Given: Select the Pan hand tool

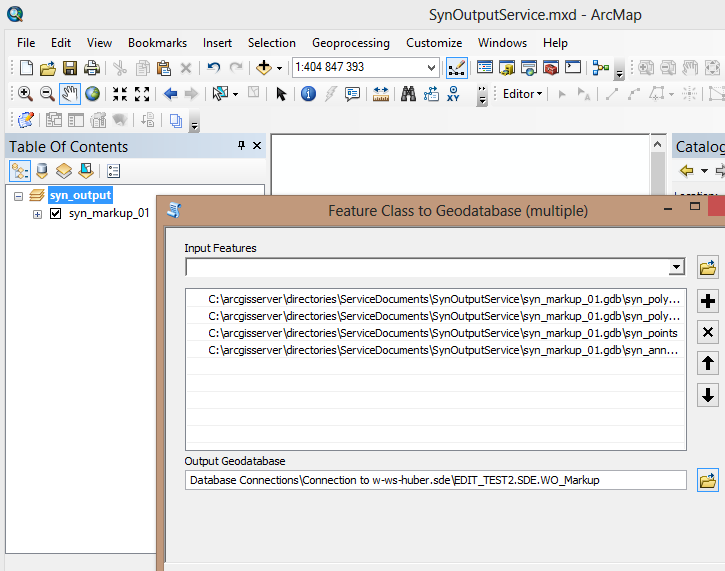Looking at the screenshot, I should coord(70,94).
